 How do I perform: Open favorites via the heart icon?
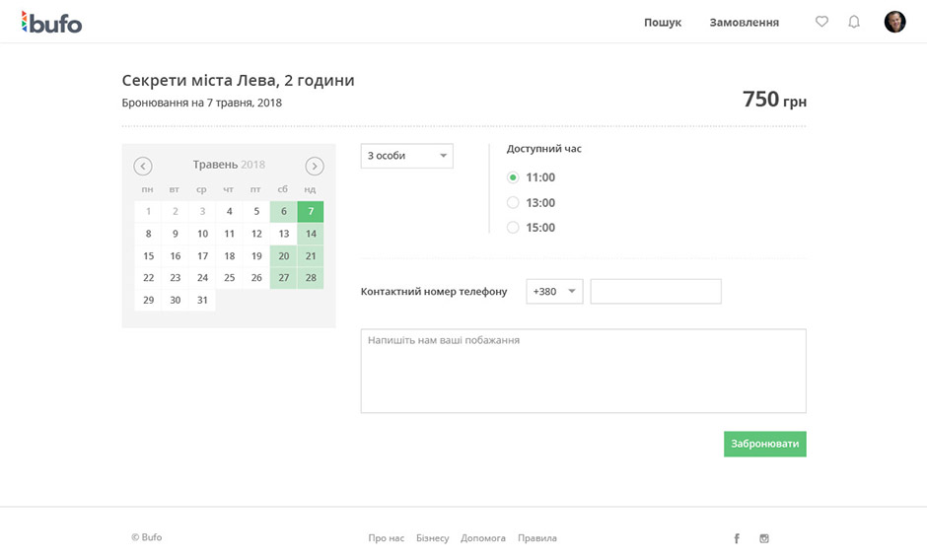click(x=821, y=22)
